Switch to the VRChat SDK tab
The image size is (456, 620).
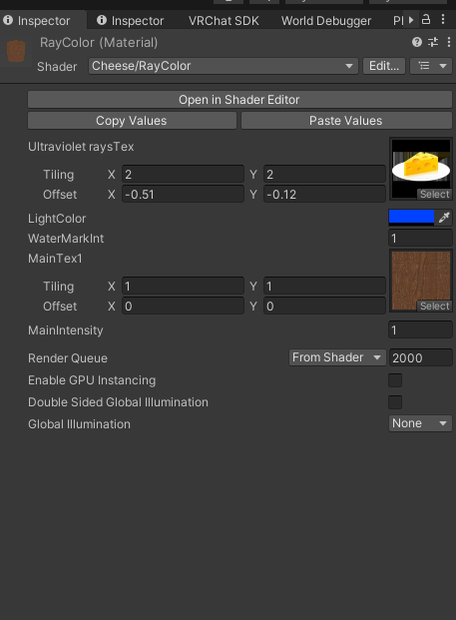223,21
